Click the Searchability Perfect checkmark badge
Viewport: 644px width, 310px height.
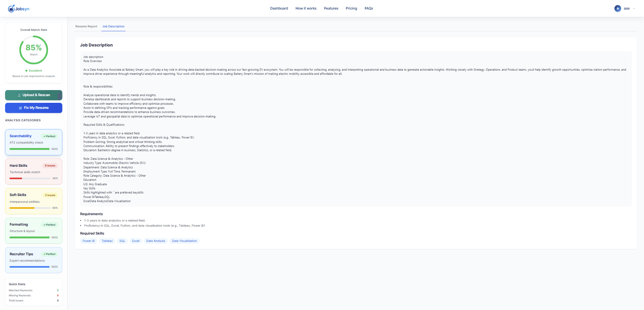point(50,136)
